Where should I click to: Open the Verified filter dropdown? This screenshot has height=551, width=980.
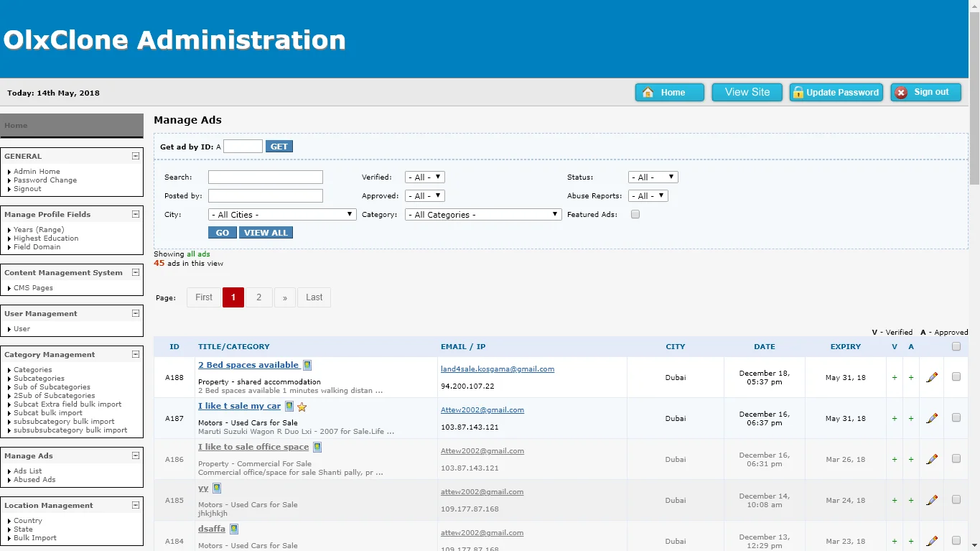point(425,177)
